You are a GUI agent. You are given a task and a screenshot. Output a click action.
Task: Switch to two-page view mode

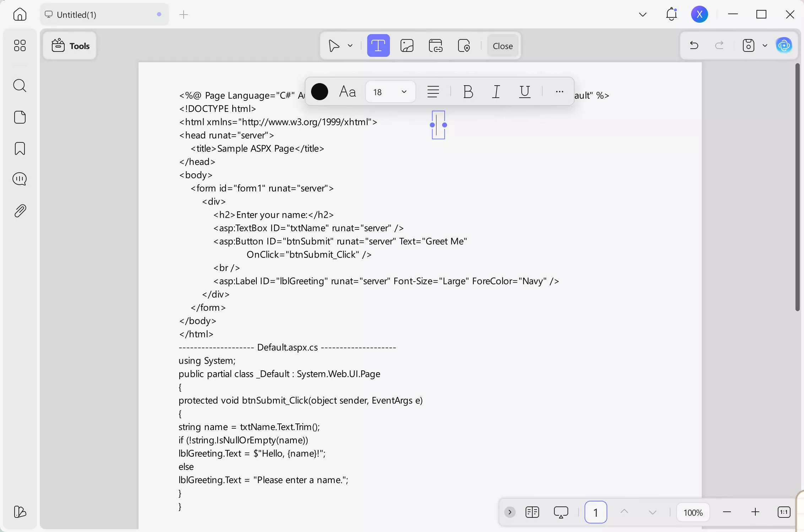point(532,512)
